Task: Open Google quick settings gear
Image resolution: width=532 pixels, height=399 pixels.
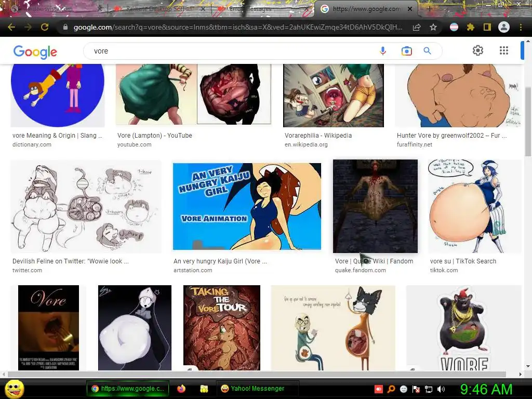Action: click(x=478, y=50)
